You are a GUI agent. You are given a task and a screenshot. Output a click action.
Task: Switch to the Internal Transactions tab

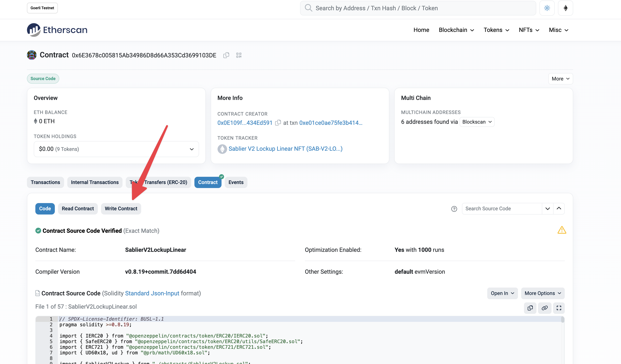click(x=95, y=182)
